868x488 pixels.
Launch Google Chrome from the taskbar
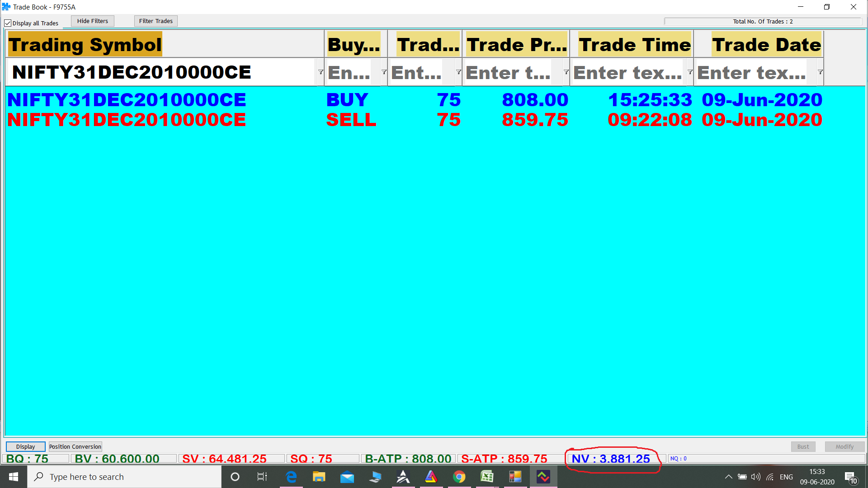[459, 477]
